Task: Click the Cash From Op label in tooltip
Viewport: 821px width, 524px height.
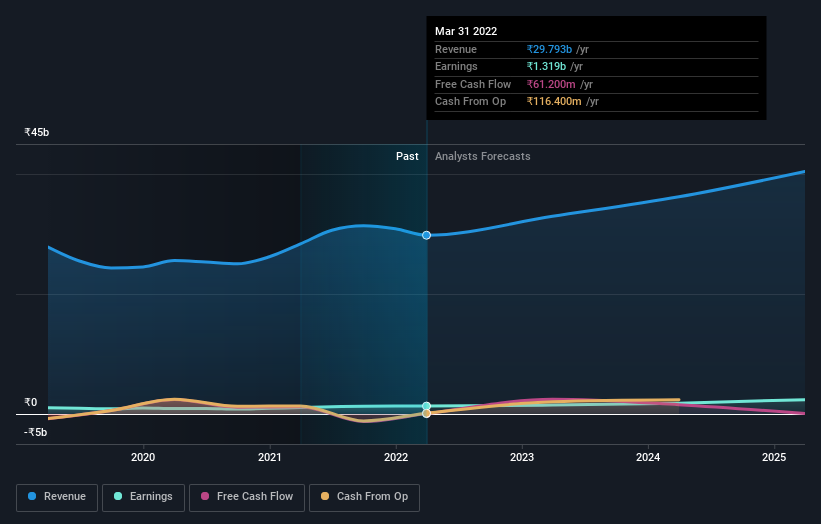Action: 470,102
